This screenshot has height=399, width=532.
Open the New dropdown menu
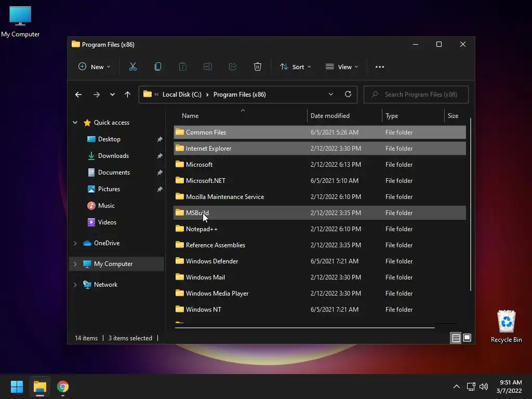(x=95, y=67)
